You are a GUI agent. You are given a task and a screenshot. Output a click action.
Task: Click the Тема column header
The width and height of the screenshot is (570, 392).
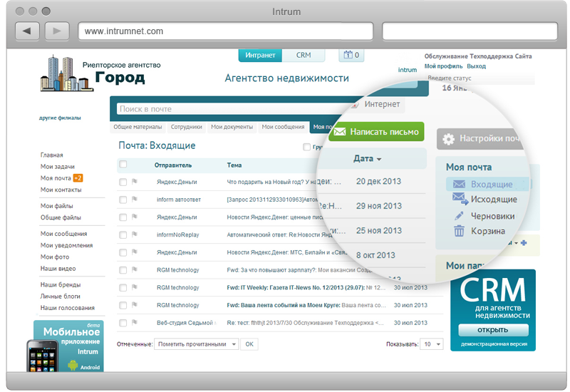pyautogui.click(x=234, y=165)
